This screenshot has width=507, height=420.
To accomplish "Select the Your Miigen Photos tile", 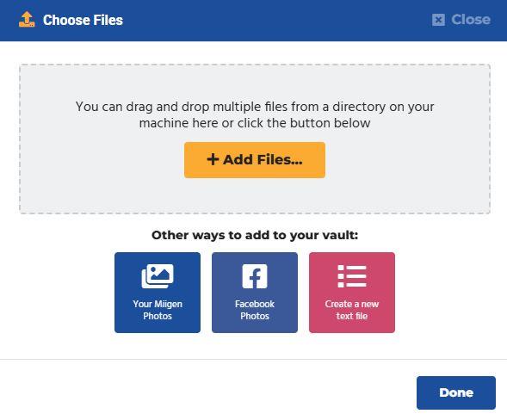I will click(158, 293).
